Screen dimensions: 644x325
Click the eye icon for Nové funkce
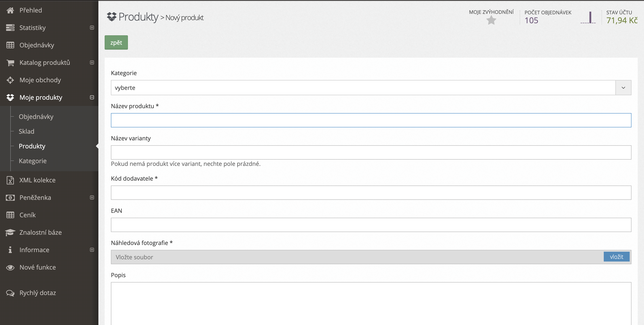point(10,267)
